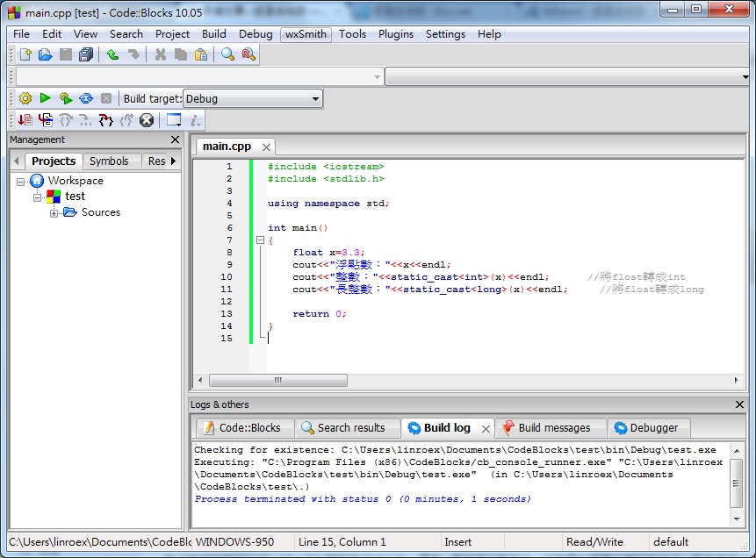This screenshot has height=558, width=756.
Task: Cut selection with scissors icon
Action: 161,54
